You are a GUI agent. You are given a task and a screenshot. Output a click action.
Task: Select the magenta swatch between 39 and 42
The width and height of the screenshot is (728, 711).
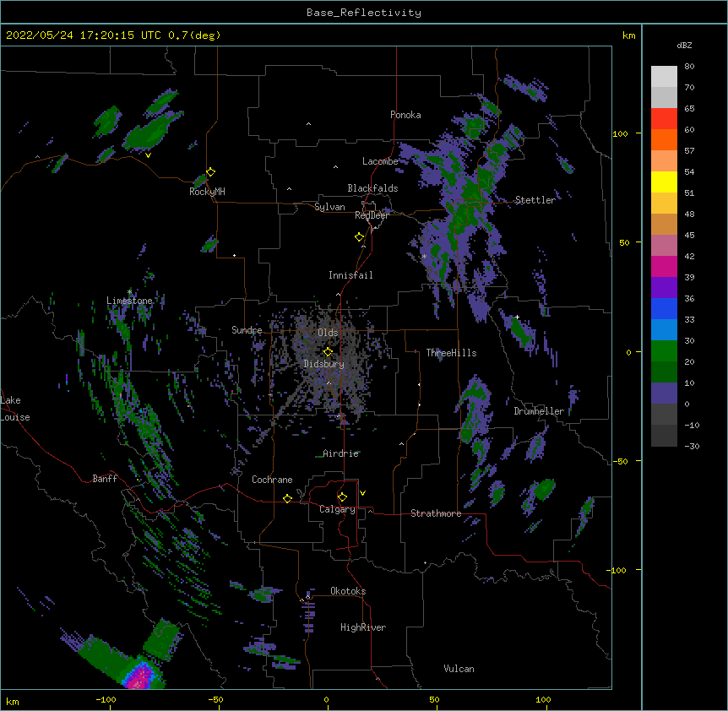[664, 266]
